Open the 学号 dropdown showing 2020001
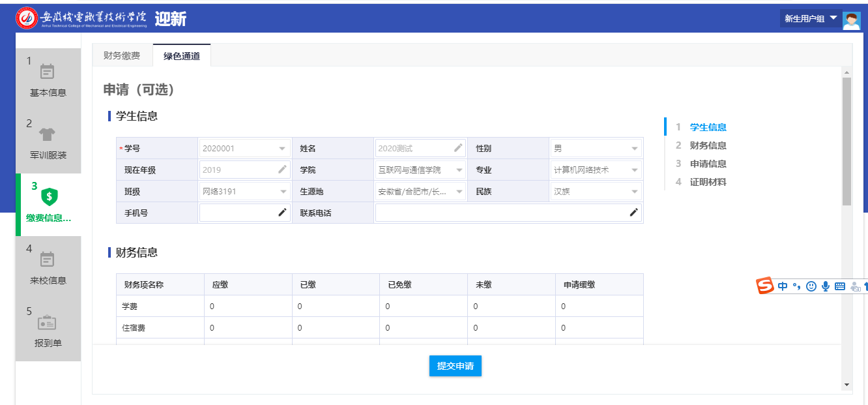This screenshot has width=868, height=405. pos(244,148)
